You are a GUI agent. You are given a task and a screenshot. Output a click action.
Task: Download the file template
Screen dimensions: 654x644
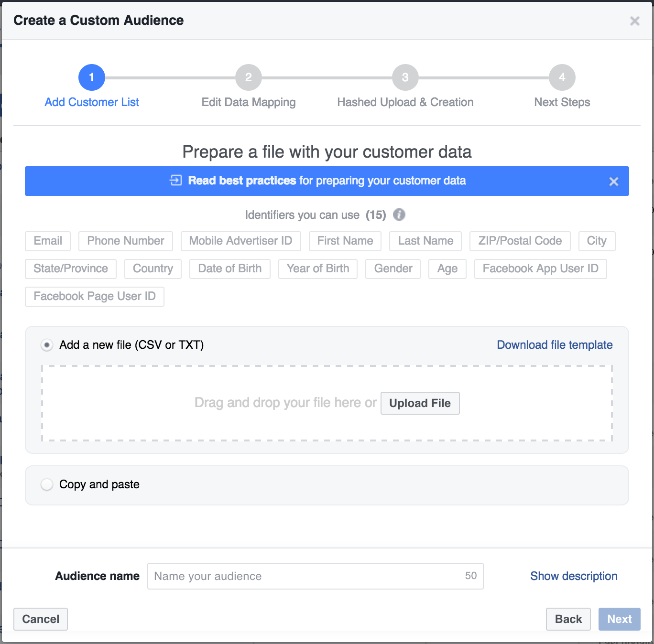(555, 344)
